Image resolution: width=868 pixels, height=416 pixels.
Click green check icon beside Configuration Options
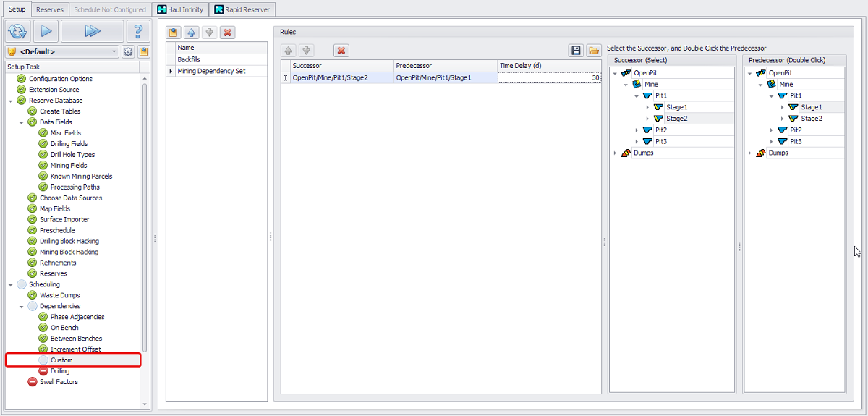tap(22, 79)
